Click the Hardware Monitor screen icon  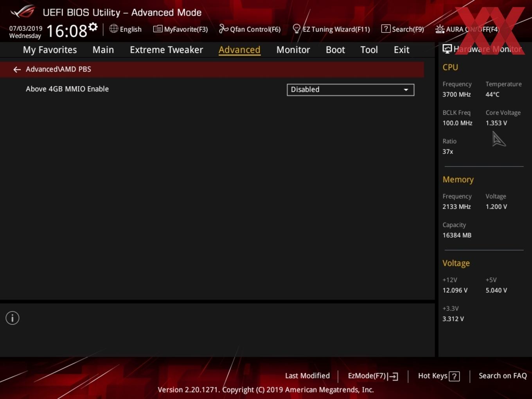(x=447, y=49)
